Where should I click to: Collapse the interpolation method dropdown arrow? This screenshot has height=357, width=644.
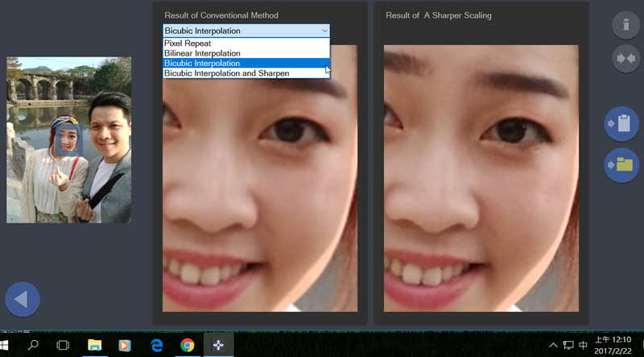click(x=324, y=31)
